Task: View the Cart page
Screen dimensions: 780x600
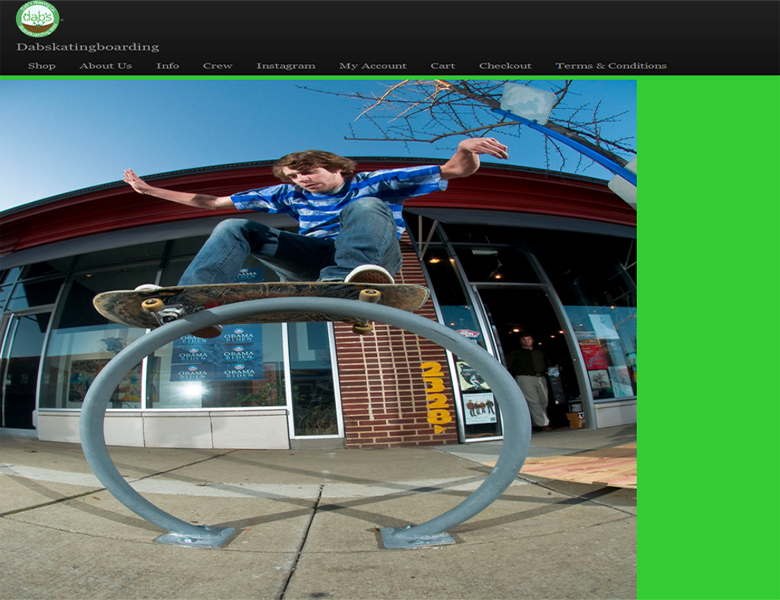Action: (x=442, y=66)
